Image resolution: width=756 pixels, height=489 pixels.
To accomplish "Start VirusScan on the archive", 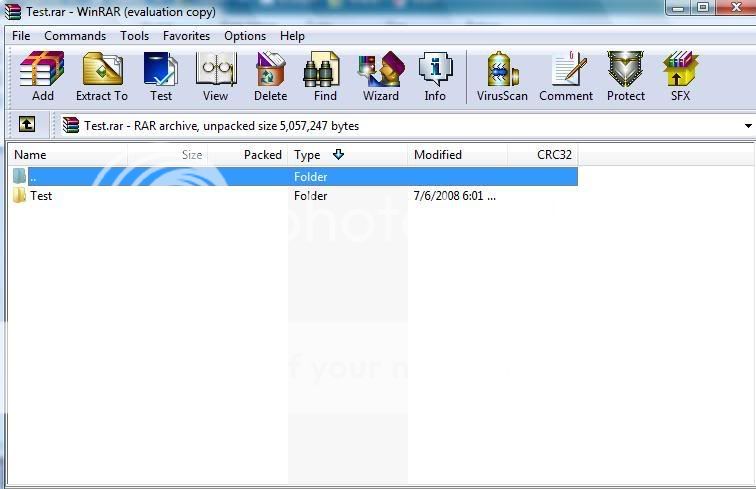I will [x=502, y=69].
